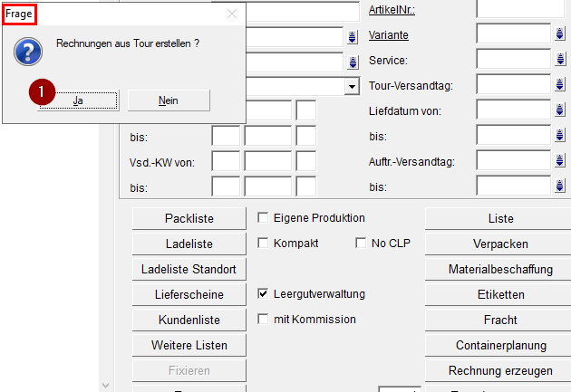Click the Nein button in dialog
Viewport: 571px width, 392px height.
[x=169, y=100]
